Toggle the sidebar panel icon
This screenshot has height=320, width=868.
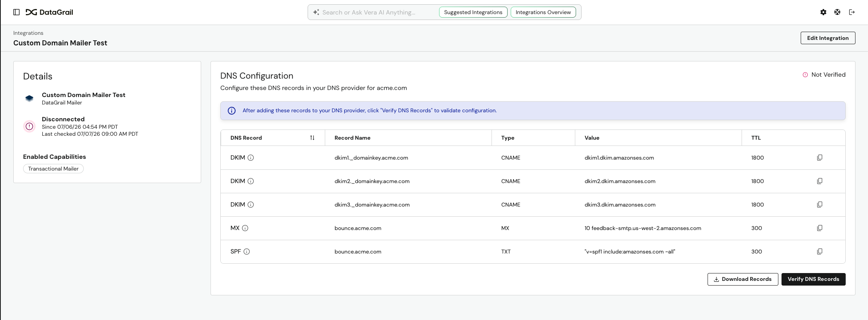(x=16, y=12)
